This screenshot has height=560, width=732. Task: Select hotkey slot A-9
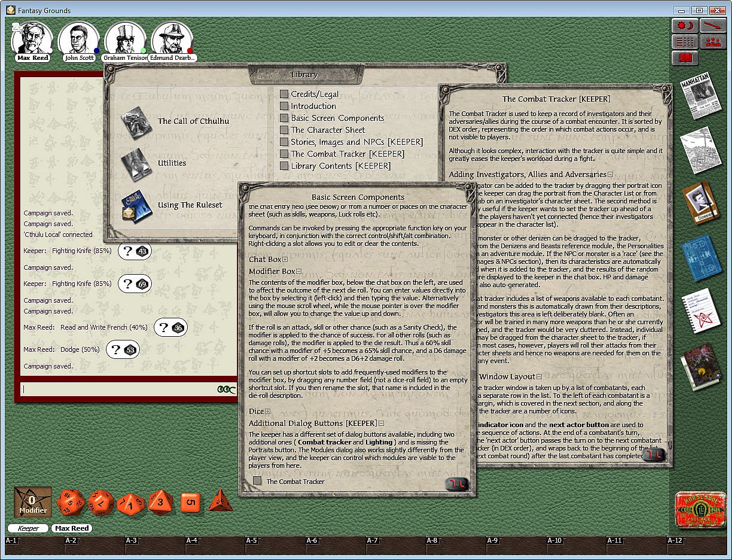coord(516,544)
